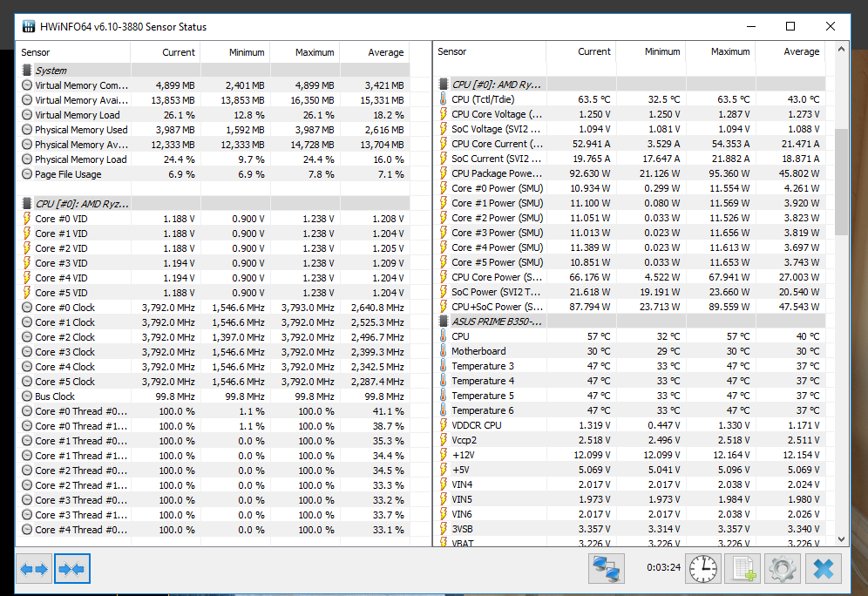The height and width of the screenshot is (596, 868).
Task: Click the thermometer icon beside Temperature 3
Action: pyautogui.click(x=443, y=366)
